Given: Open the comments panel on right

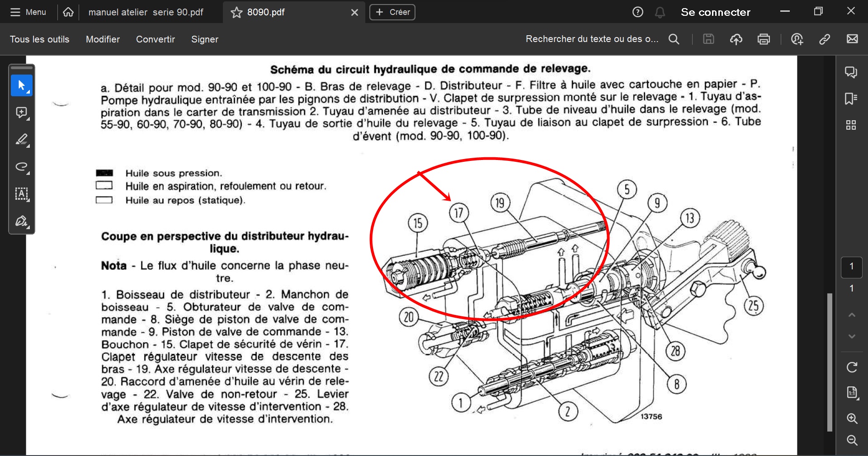Looking at the screenshot, I should coord(851,72).
